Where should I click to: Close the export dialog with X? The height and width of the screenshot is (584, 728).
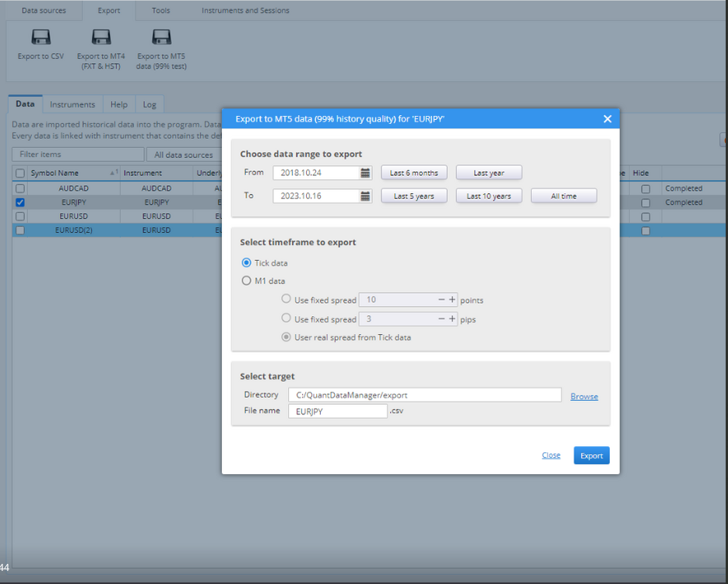click(607, 119)
